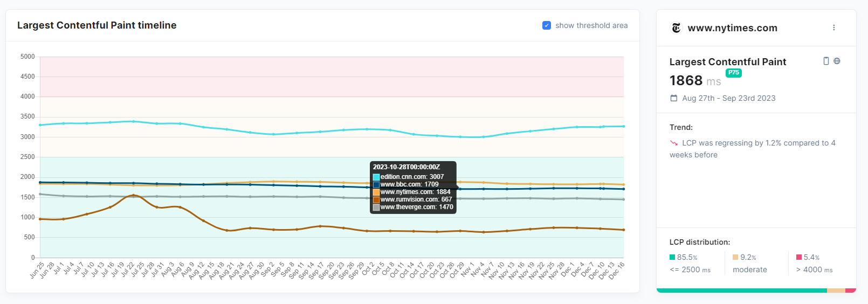868x304 pixels.
Task: Click the 'Jun 25' x-axis label
Action: tap(37, 270)
